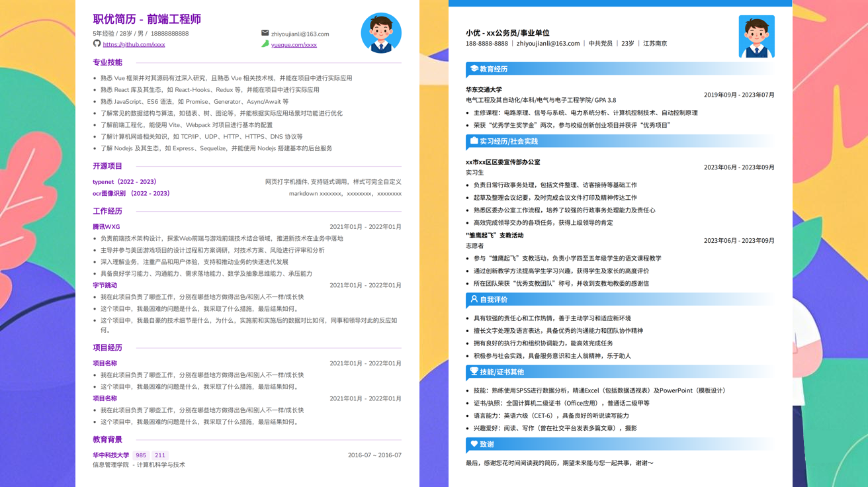Click the line 信息管理学院 - 计算机科学与技术

point(139,465)
